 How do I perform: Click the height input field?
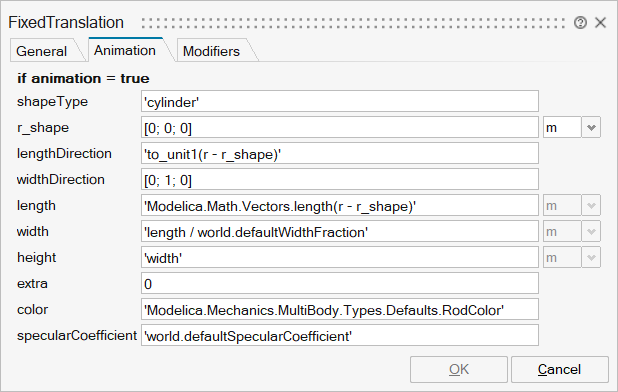(x=340, y=258)
